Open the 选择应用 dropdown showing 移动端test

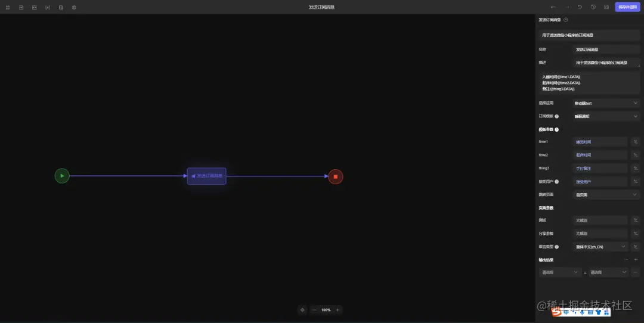click(606, 103)
